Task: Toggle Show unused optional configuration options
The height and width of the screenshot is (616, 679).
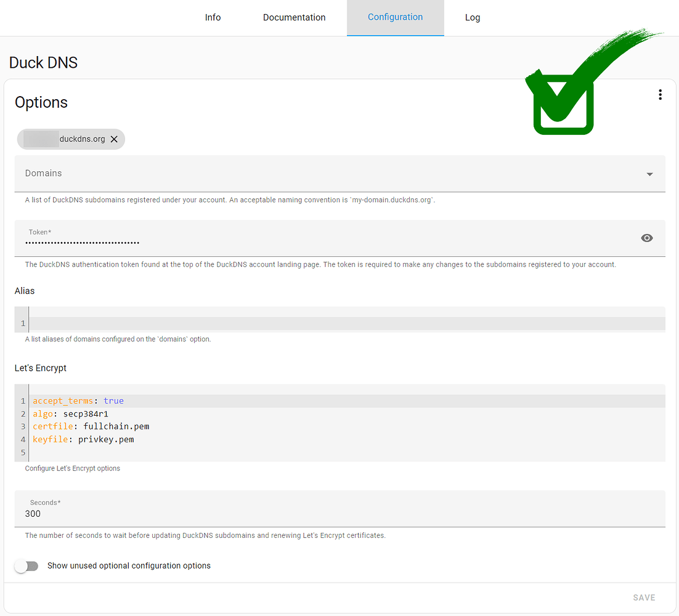Action: 27,565
